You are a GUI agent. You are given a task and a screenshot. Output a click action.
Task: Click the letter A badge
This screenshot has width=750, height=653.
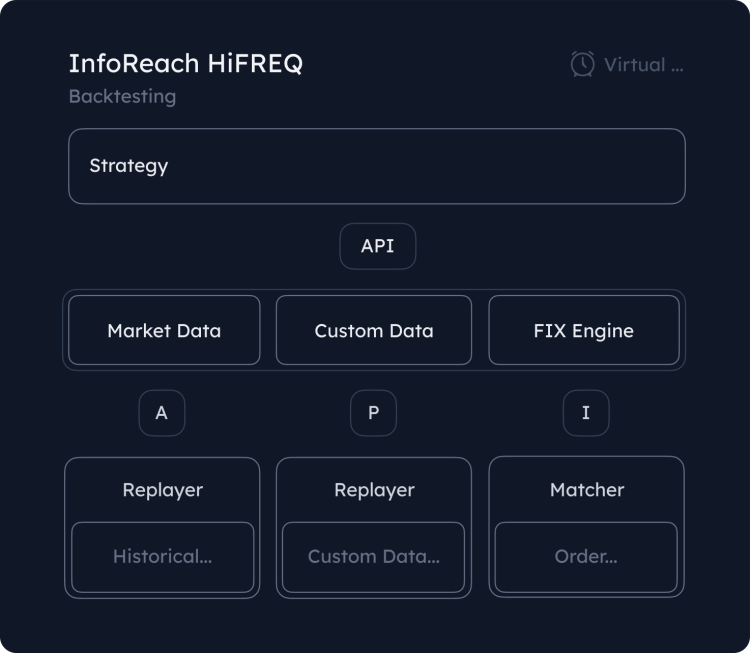click(x=162, y=413)
